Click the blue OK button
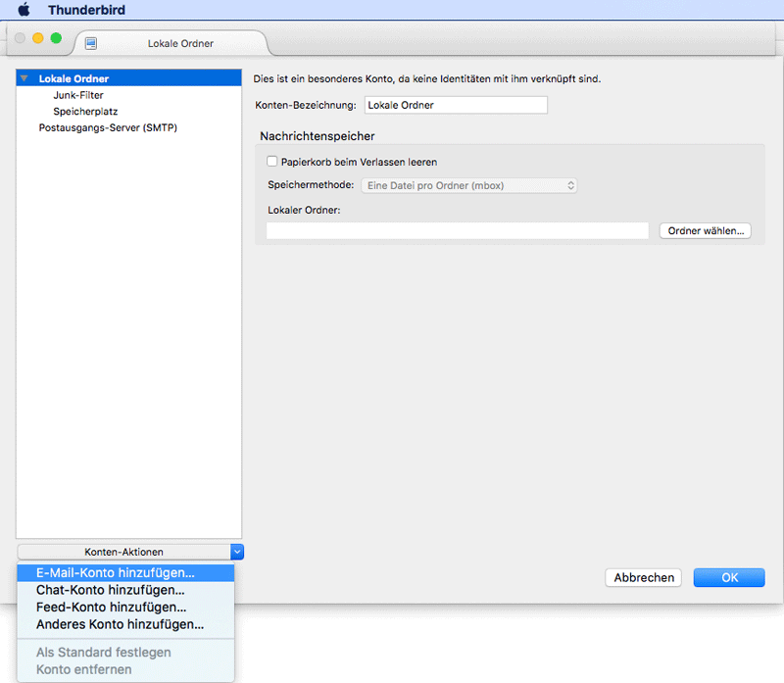 coord(729,577)
